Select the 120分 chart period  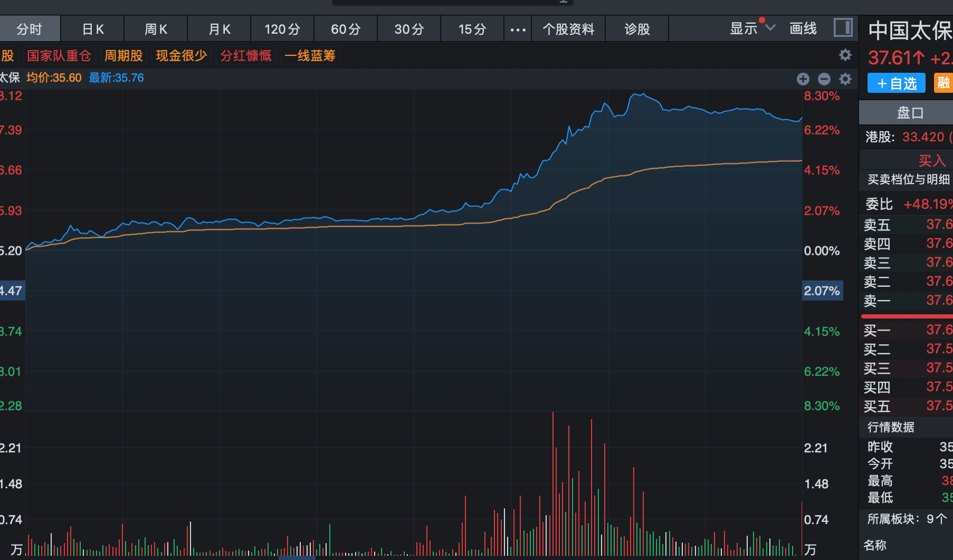click(282, 30)
